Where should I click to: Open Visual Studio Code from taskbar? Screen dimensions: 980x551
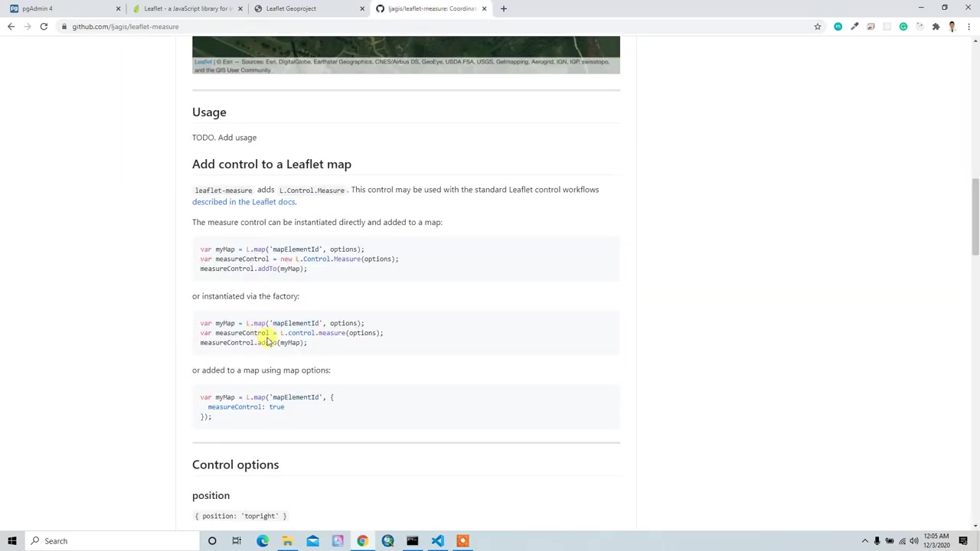(437, 541)
